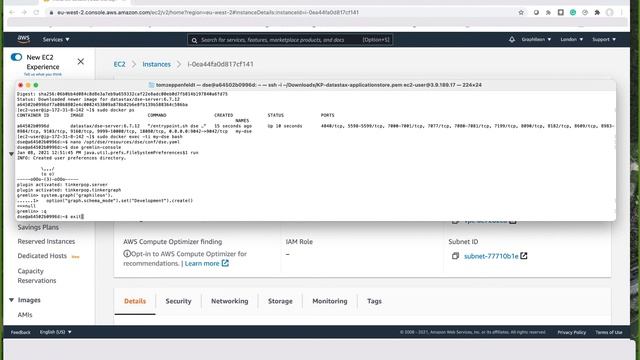
Task: Open the London region dropdown
Action: (571, 40)
